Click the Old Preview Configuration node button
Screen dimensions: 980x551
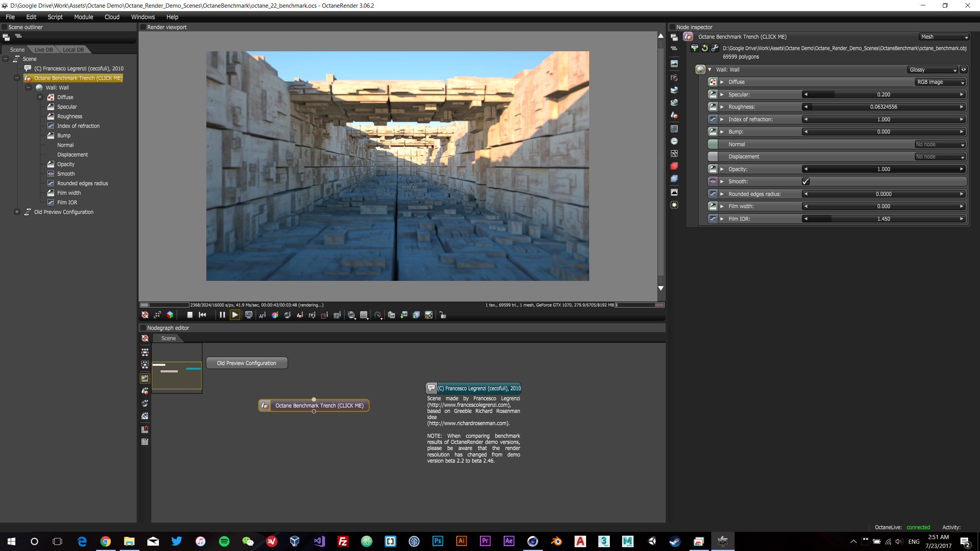pyautogui.click(x=247, y=363)
